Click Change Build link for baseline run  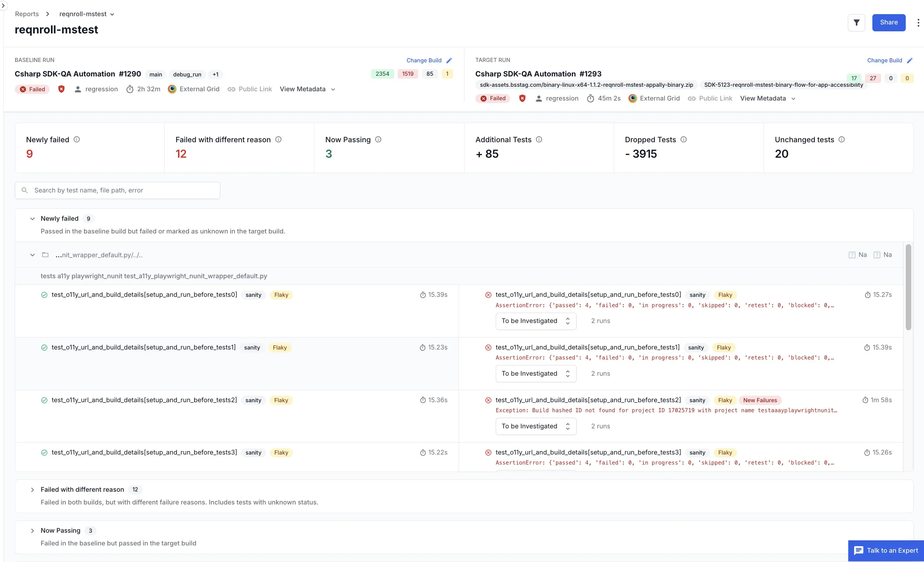click(424, 60)
